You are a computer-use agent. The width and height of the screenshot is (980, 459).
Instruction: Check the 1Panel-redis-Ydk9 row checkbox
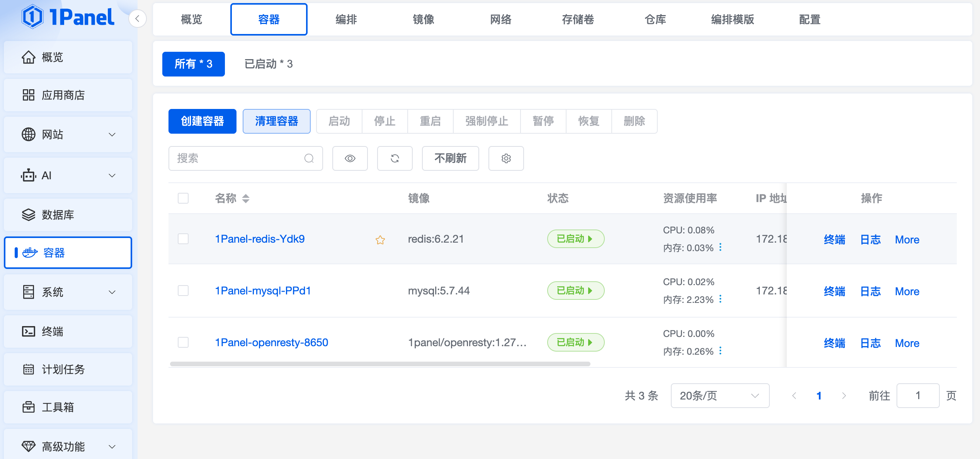pos(183,239)
